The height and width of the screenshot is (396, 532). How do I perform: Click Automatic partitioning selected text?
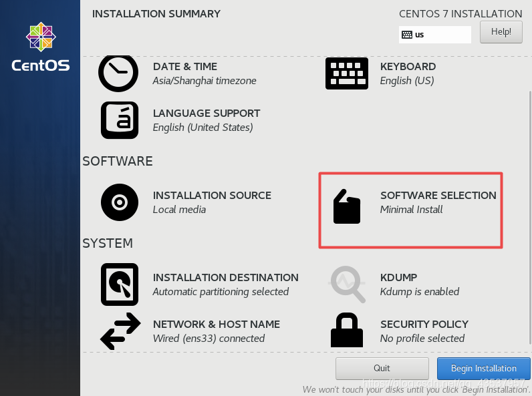[221, 292]
